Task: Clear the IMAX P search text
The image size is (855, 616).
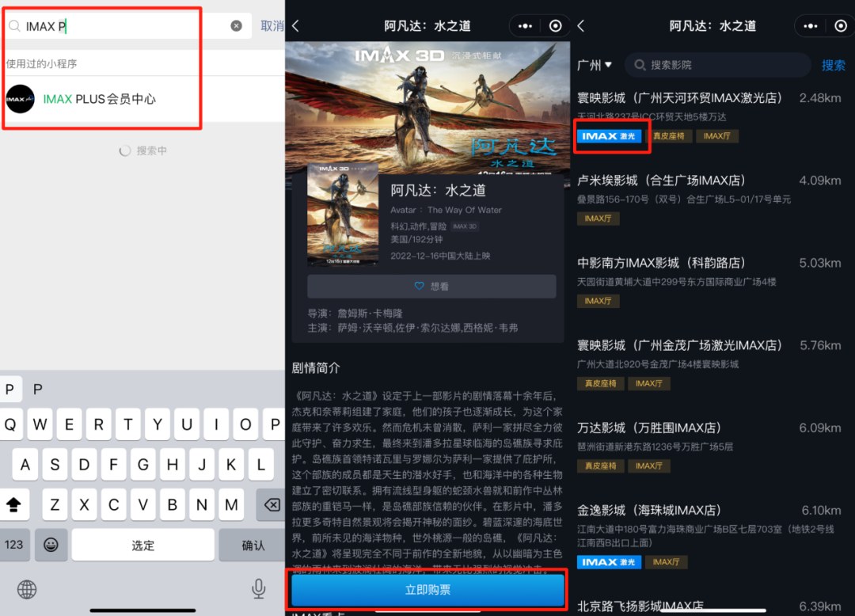Action: 236,25
